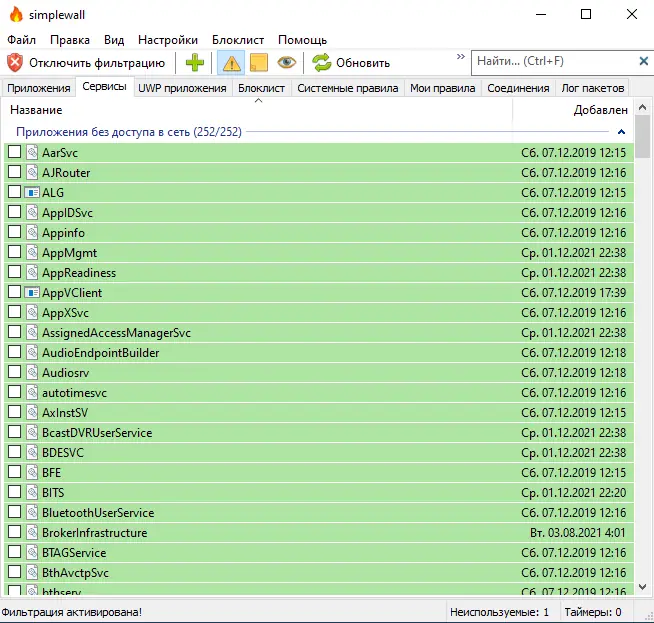Click the green refresh arrows icon

[x=322, y=63]
